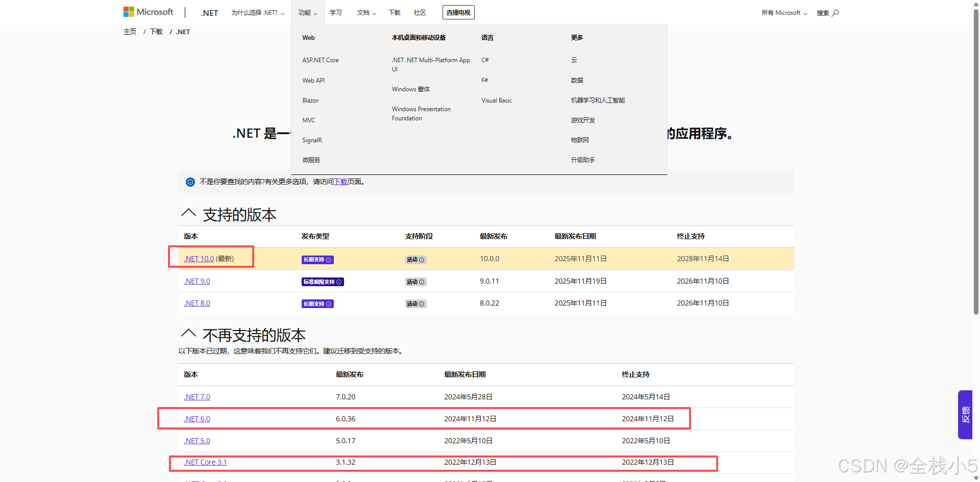980x482 pixels.
Task: Click the 下载 breadcrumb link
Action: 156,32
